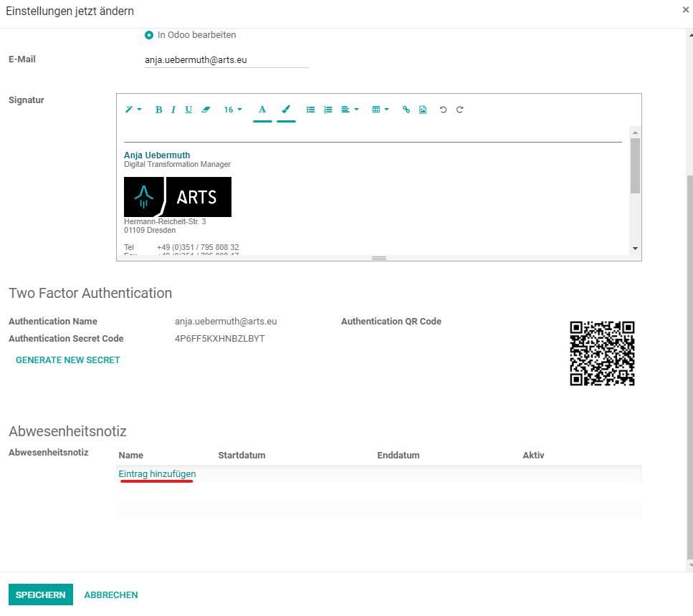Click the 'Name' column header
The width and height of the screenshot is (693, 616).
coord(131,455)
